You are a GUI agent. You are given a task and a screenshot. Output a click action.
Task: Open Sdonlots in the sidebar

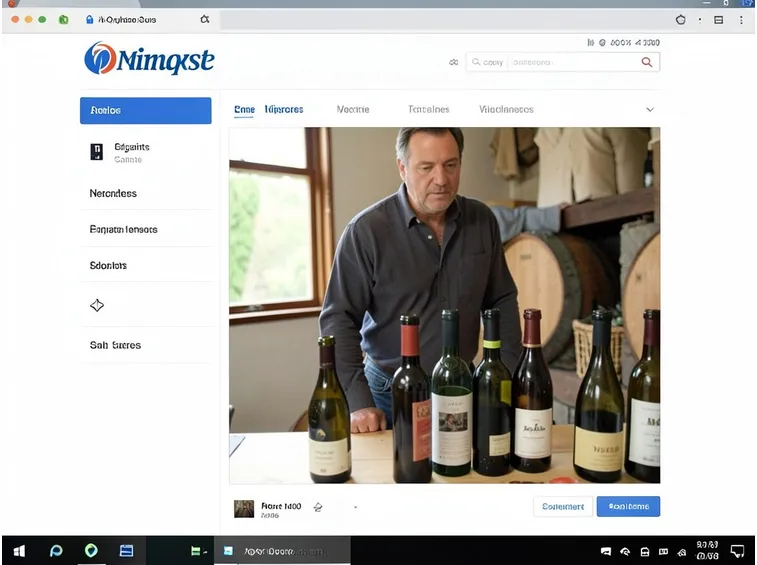pos(108,266)
